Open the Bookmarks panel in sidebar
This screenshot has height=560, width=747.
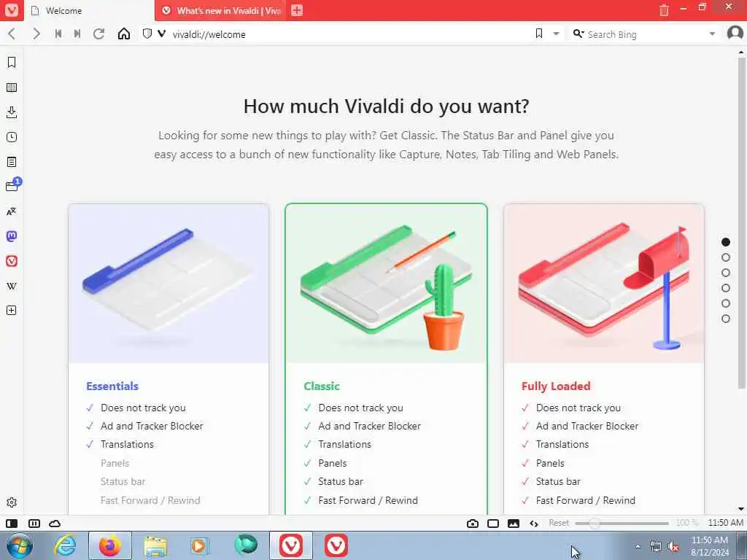tap(12, 63)
